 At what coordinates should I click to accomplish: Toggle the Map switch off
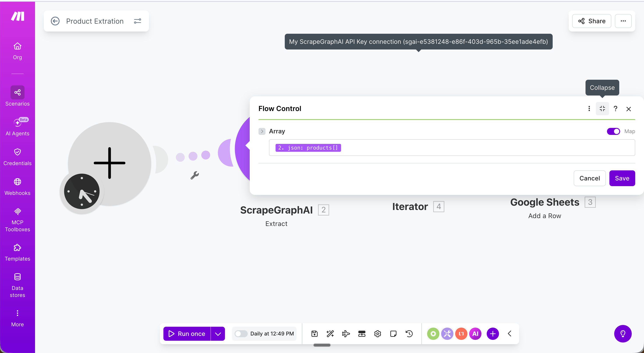pyautogui.click(x=614, y=131)
